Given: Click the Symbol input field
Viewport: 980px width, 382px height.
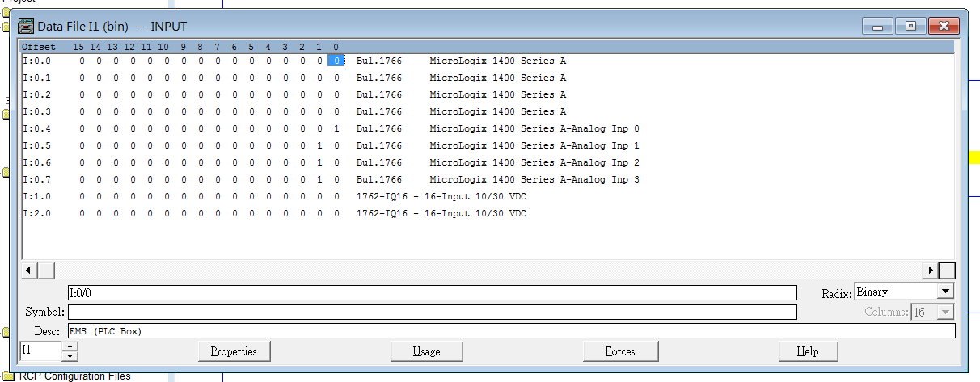Looking at the screenshot, I should click(x=432, y=312).
